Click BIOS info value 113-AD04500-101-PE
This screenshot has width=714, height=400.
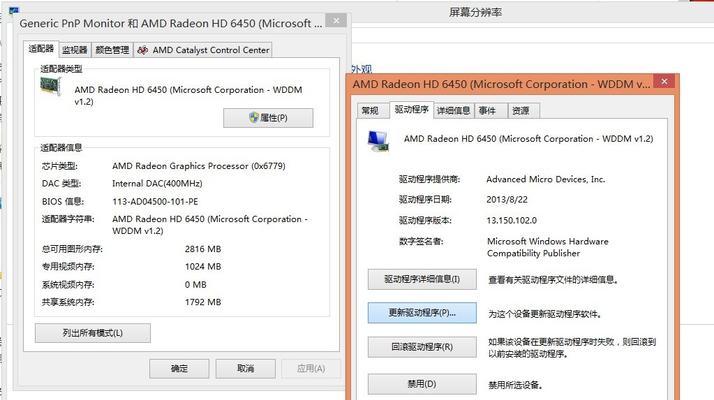155,201
